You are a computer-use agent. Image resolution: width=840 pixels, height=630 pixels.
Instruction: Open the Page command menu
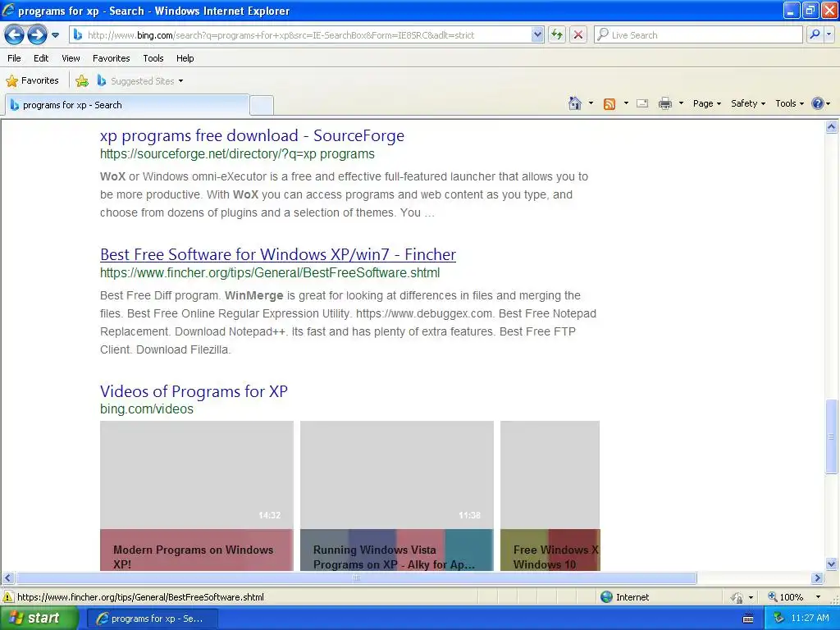[706, 103]
